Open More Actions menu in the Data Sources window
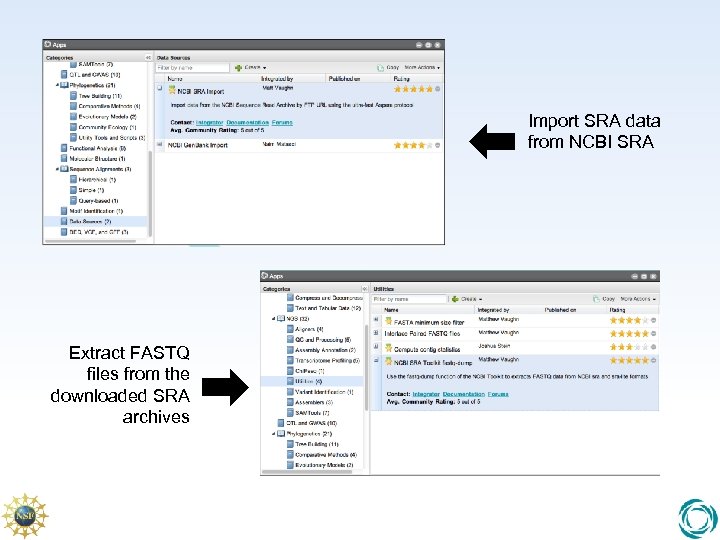The height and width of the screenshot is (540, 720). point(422,68)
